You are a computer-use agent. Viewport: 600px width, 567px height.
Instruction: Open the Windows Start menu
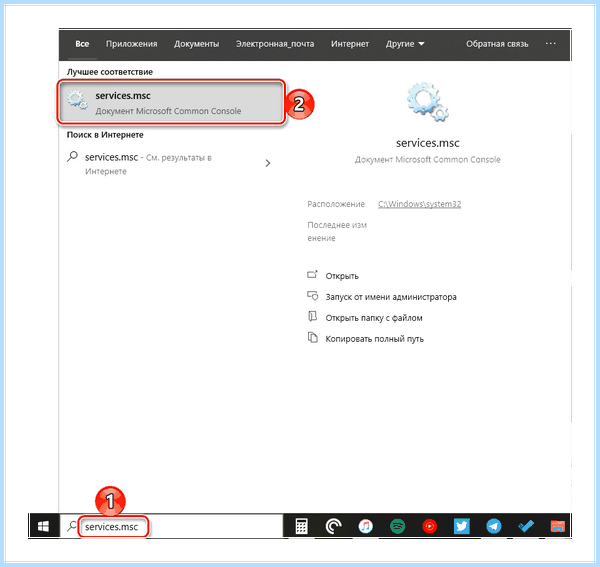click(x=43, y=526)
